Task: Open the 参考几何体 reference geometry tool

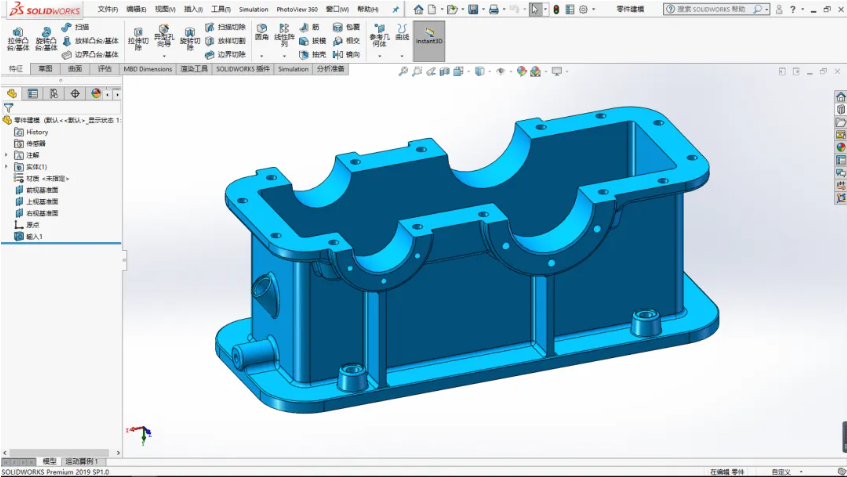Action: (x=379, y=36)
